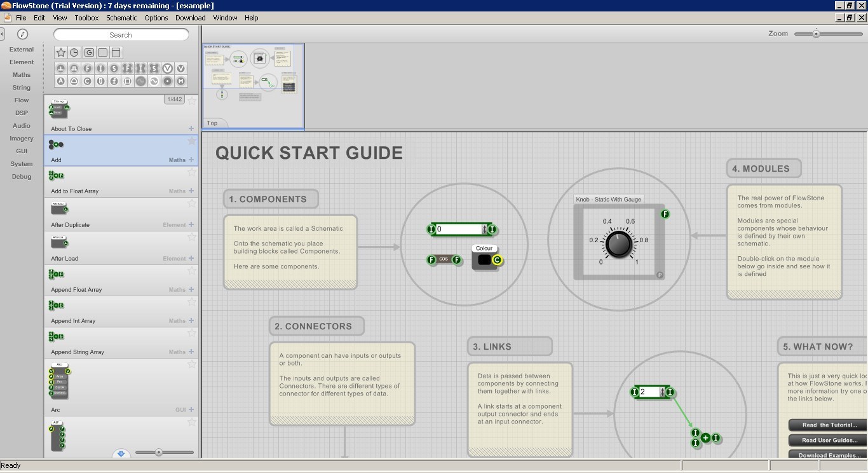Expand the plus on After Load row
This screenshot has height=473, width=868.
coord(191,258)
